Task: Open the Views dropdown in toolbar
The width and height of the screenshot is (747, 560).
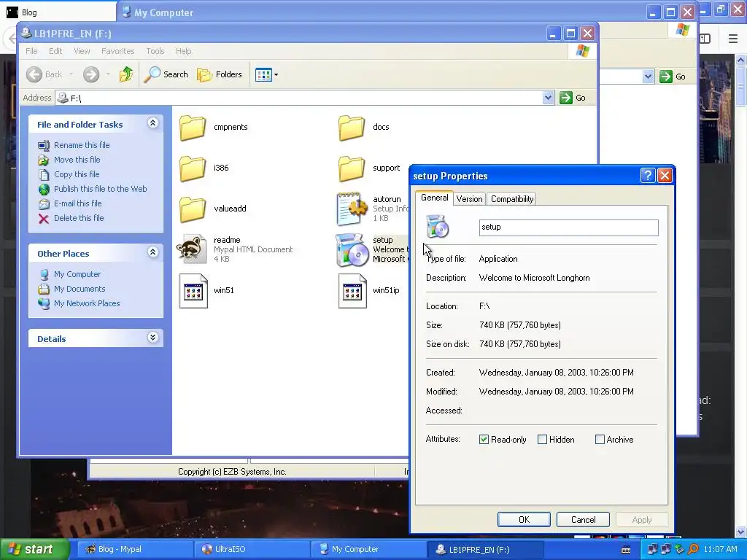Action: (266, 74)
